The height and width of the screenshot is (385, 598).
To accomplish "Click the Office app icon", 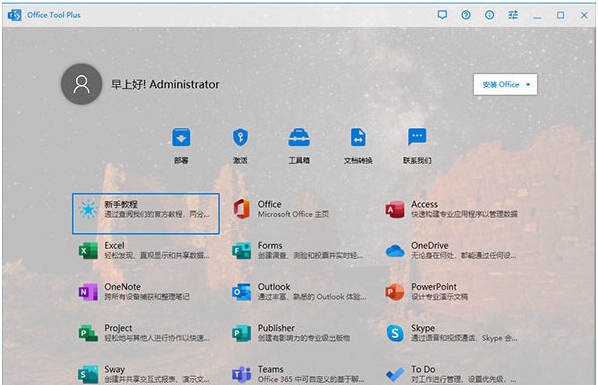I will coord(242,209).
